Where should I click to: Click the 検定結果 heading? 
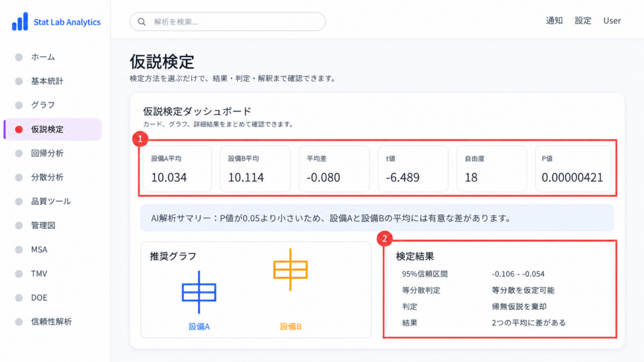415,256
